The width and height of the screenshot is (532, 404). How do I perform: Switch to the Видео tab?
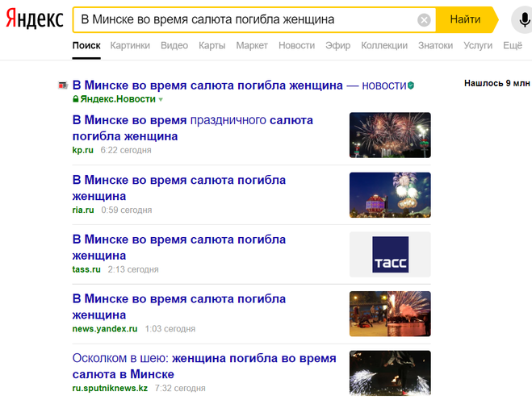[x=174, y=46]
